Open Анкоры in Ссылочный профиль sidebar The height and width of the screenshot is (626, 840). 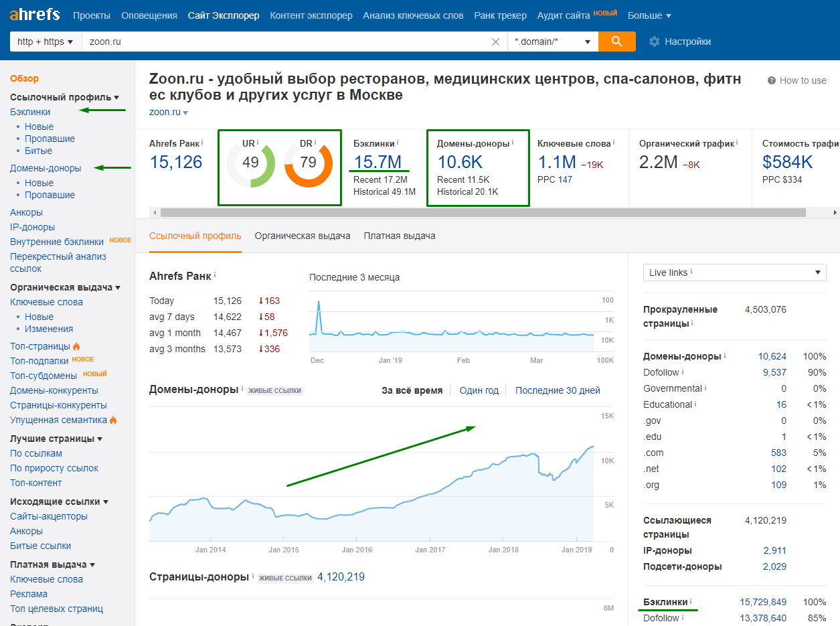(x=26, y=212)
